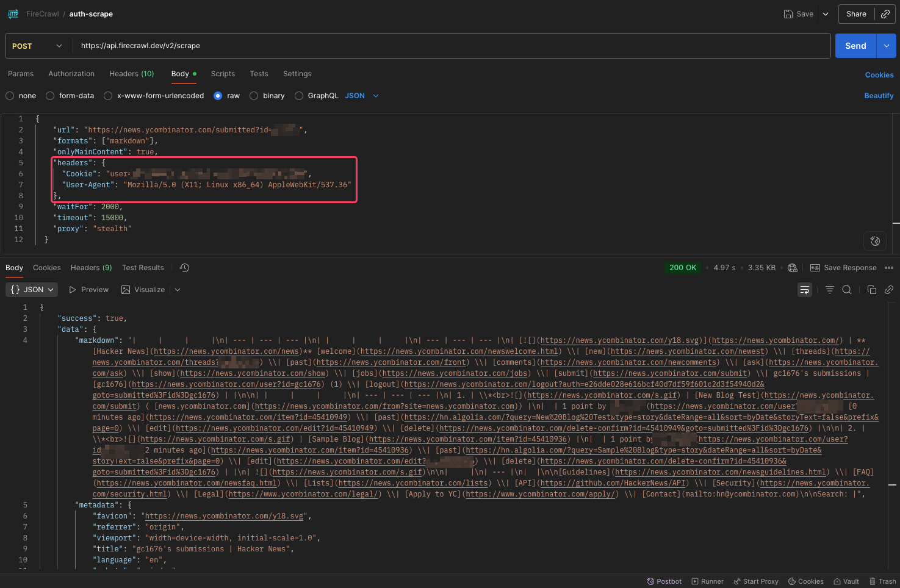Send the request
The height and width of the screenshot is (588, 900).
(855, 46)
